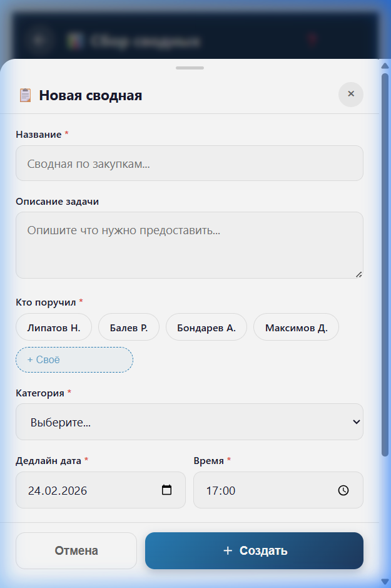
Task: Toggle the "Балев Р." chip
Action: point(128,326)
